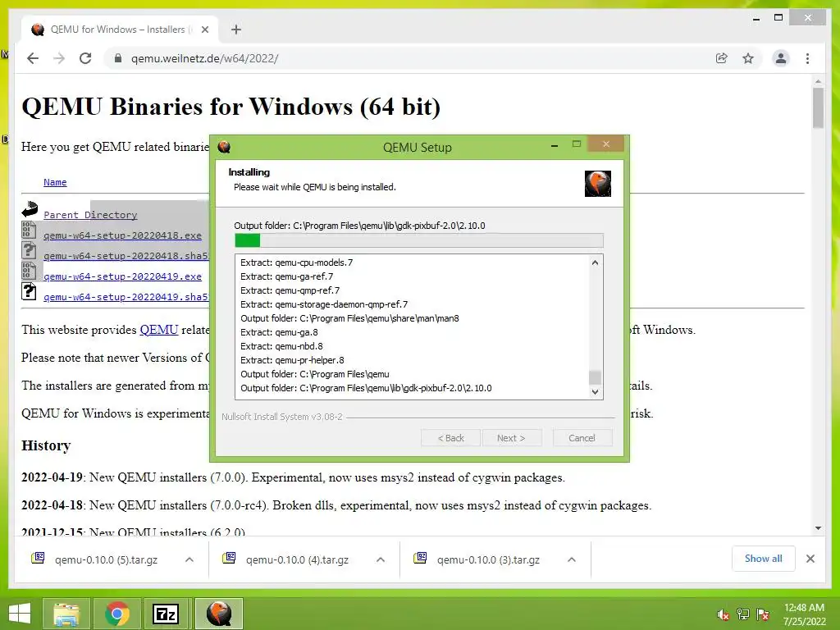The height and width of the screenshot is (630, 840).
Task: Open File Explorer from the taskbar
Action: click(x=66, y=614)
